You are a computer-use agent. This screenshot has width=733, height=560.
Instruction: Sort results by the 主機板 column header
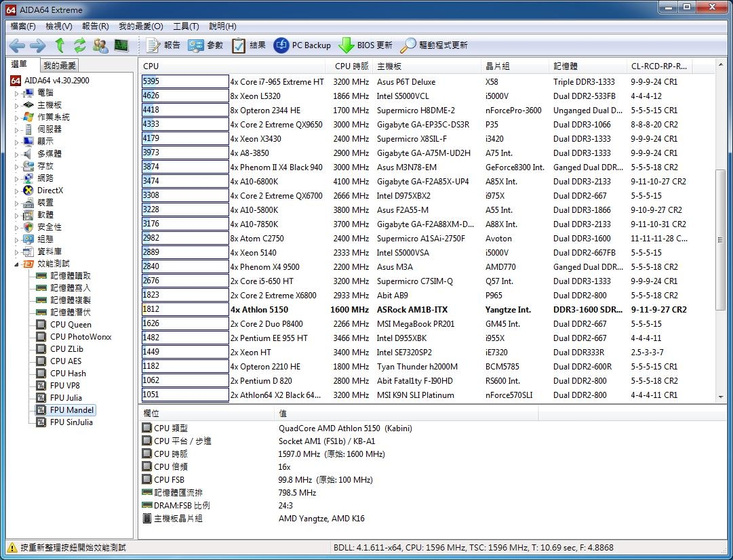coord(427,66)
